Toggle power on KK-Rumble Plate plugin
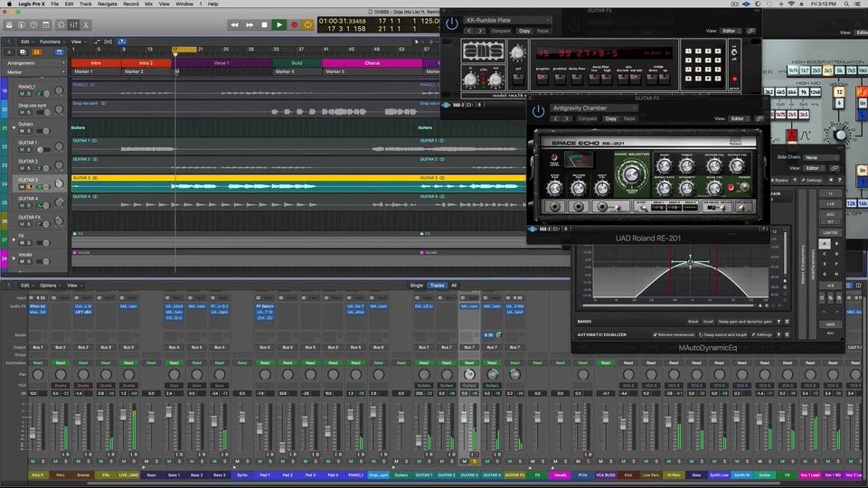868x488 pixels. [x=452, y=23]
